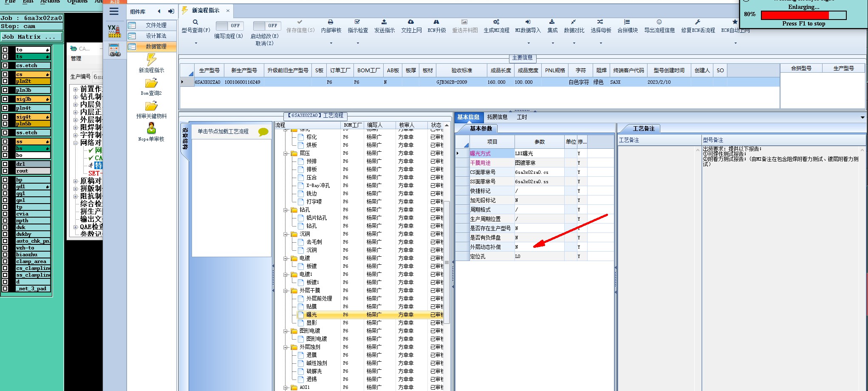The height and width of the screenshot is (391, 868).
Task: Click the 外层动态补偿 parameter value cell
Action: point(539,247)
